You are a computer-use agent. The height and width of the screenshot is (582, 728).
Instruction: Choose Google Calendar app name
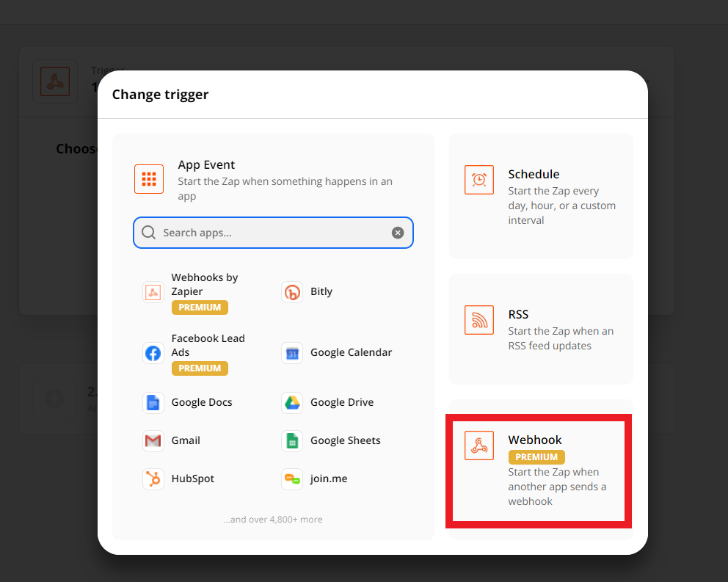351,352
